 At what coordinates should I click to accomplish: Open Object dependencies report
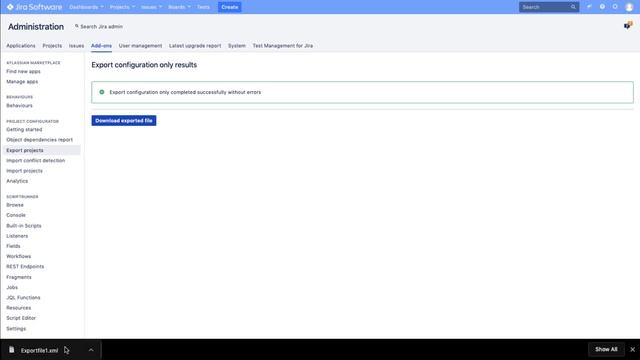click(x=39, y=140)
